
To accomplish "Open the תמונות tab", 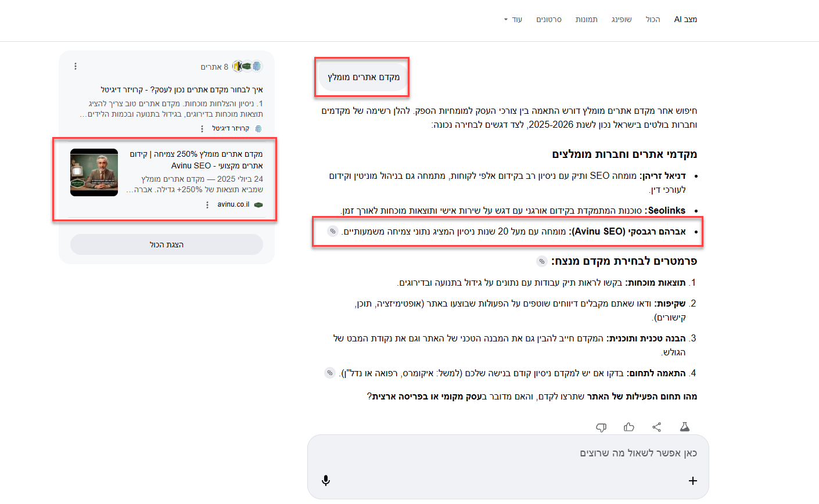I will coord(587,19).
